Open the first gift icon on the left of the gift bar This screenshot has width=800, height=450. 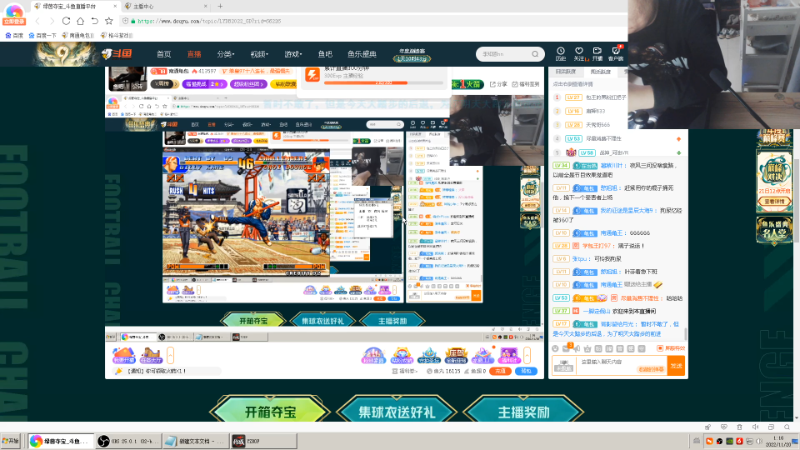point(124,355)
